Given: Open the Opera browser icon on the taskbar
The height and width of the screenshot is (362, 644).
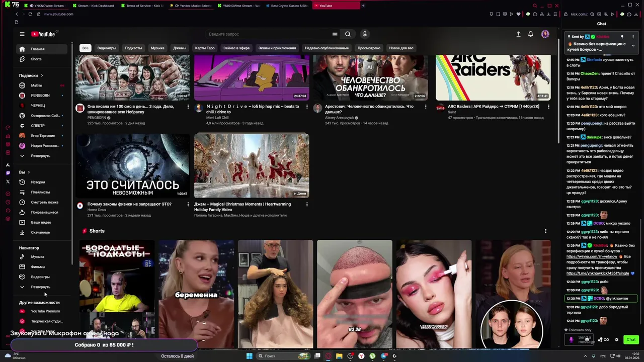Looking at the screenshot, I should point(328,356).
